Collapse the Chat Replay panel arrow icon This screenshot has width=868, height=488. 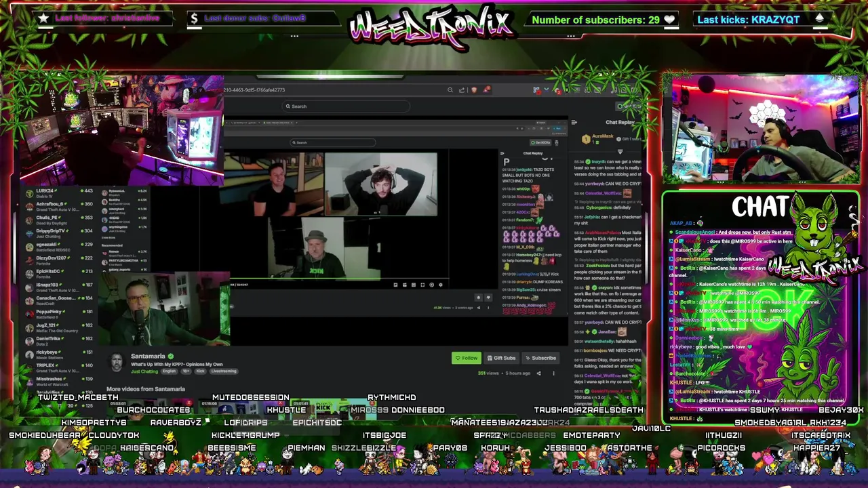click(x=574, y=123)
